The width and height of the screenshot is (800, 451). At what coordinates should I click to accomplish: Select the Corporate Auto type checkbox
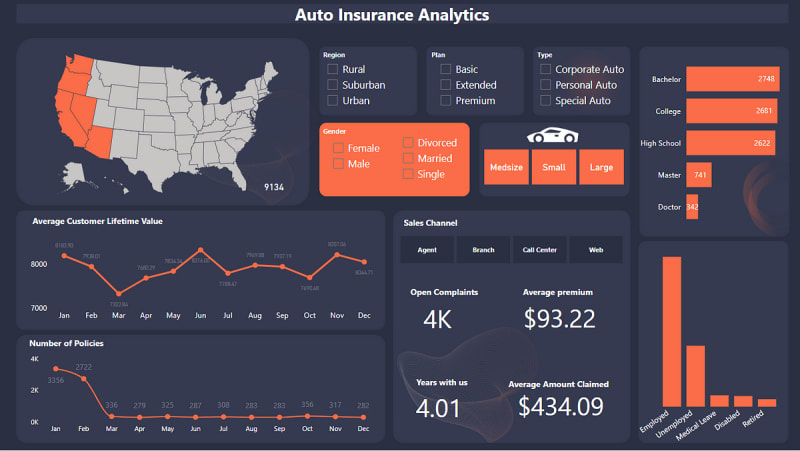(x=545, y=70)
